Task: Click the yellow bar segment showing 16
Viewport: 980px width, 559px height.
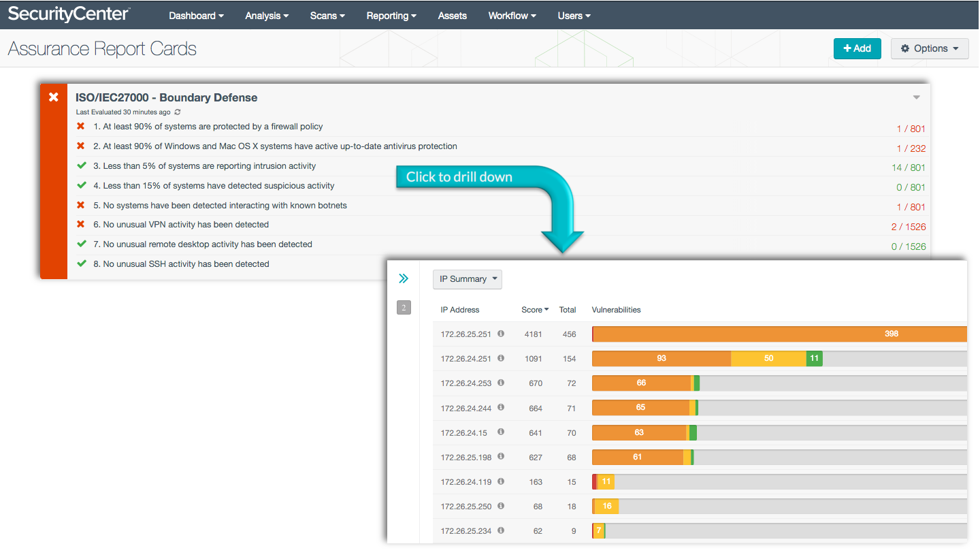Action: (606, 506)
